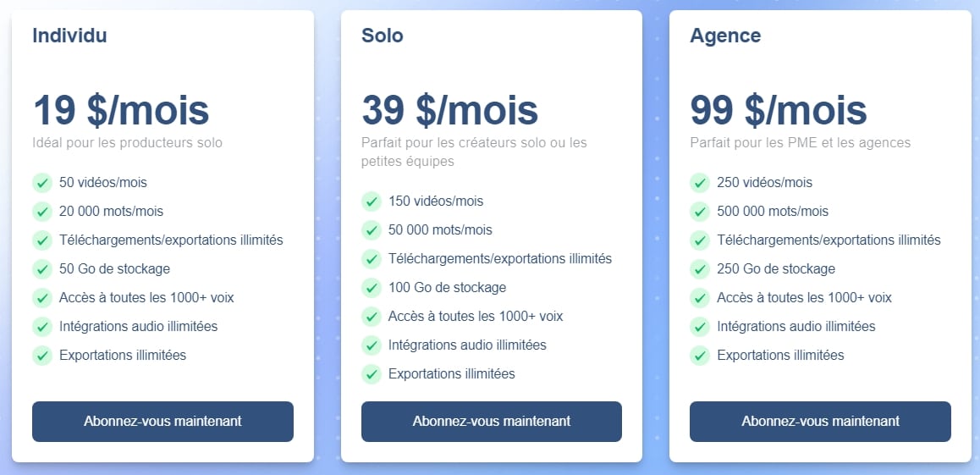Click the 99 $/mois price

778,110
